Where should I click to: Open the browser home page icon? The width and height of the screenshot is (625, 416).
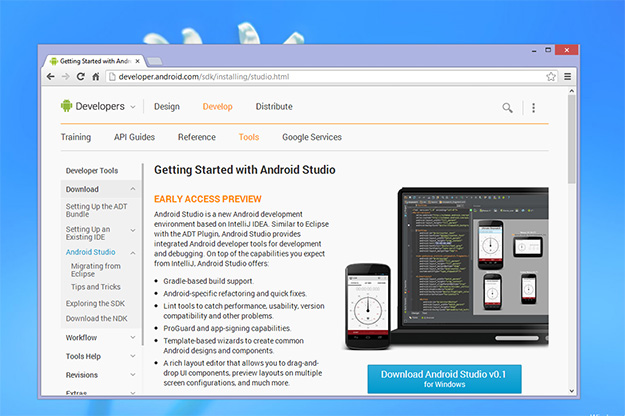(x=96, y=77)
